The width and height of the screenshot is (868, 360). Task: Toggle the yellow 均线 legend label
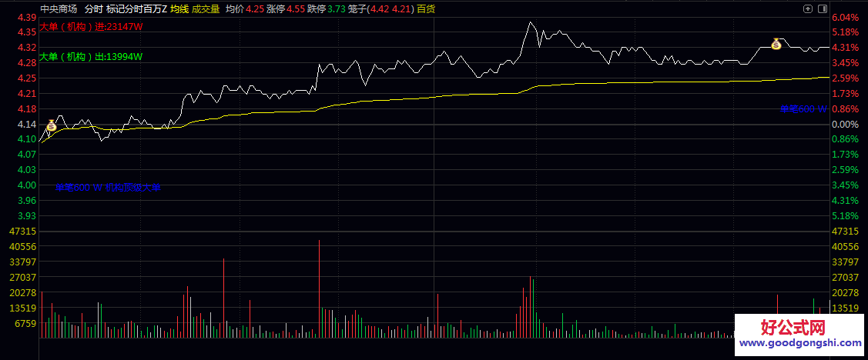179,9
